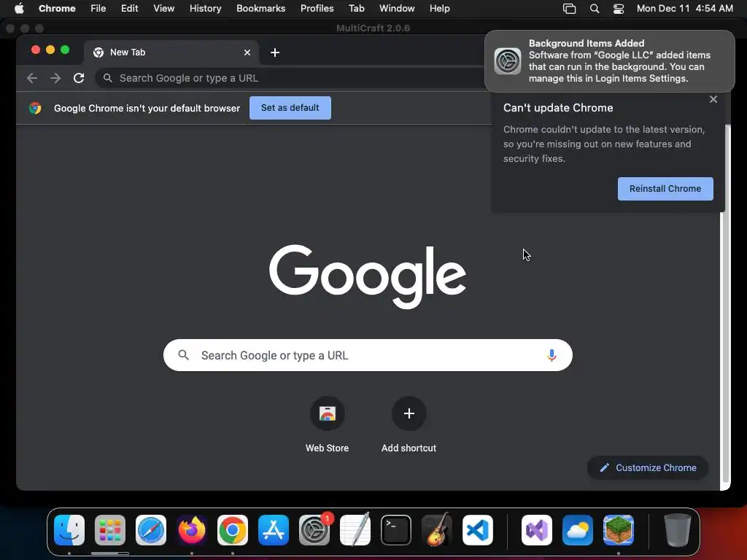Click the date and time in menu bar

684,8
